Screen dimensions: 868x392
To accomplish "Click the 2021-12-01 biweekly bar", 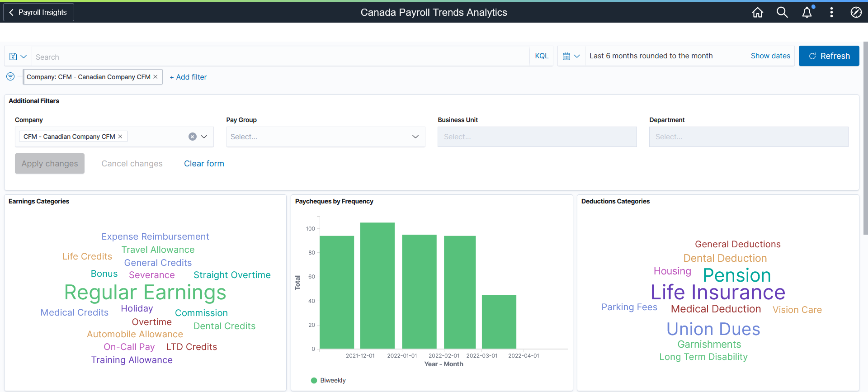I will (377, 286).
